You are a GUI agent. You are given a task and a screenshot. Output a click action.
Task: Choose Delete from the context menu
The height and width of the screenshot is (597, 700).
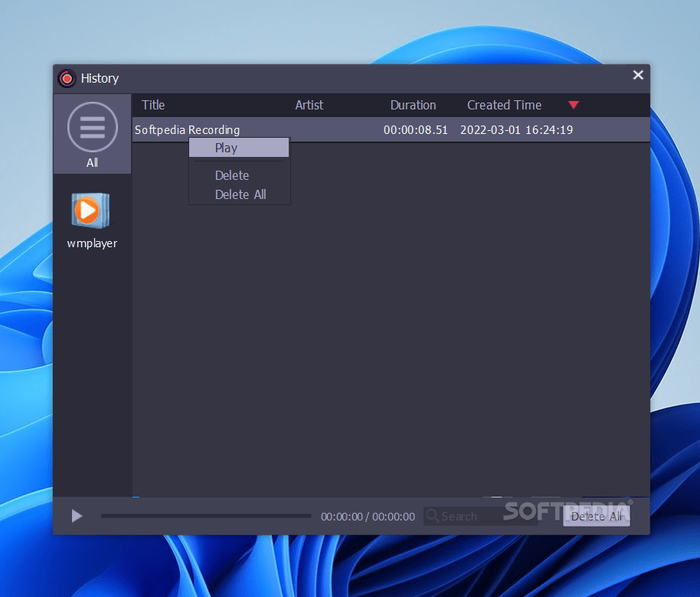[x=232, y=175]
